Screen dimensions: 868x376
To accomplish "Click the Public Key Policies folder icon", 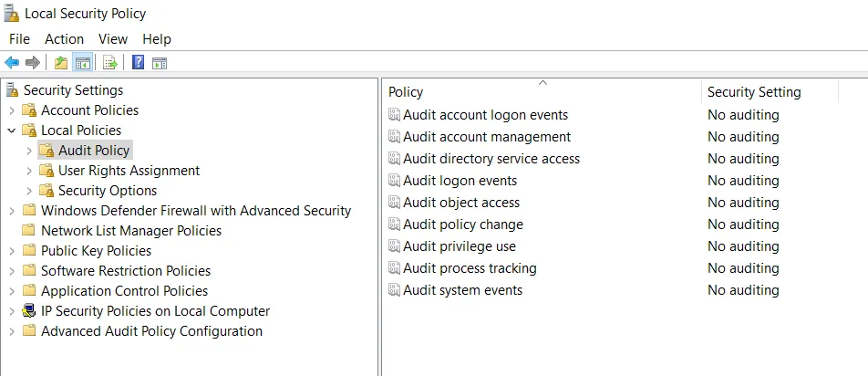I will pyautogui.click(x=29, y=250).
